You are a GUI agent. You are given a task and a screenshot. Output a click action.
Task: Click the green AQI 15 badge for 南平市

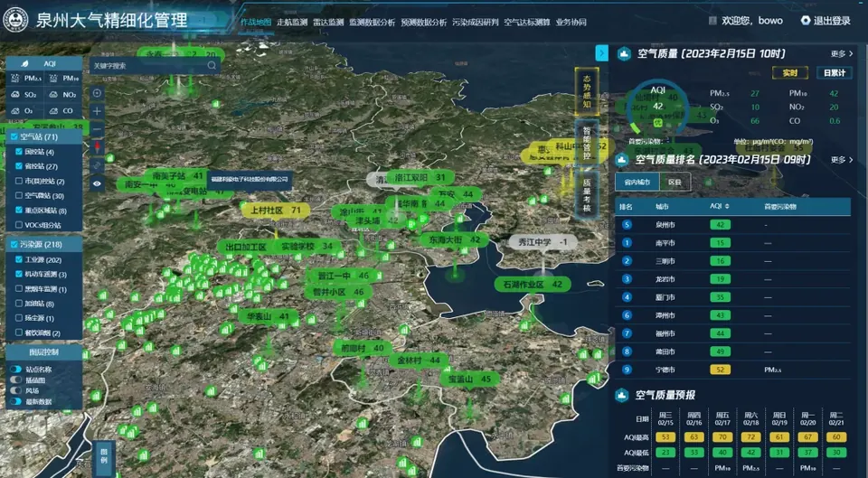(x=721, y=242)
